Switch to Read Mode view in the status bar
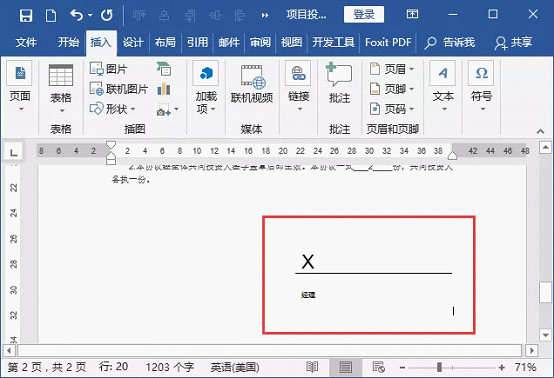This screenshot has width=554, height=378. 312,367
